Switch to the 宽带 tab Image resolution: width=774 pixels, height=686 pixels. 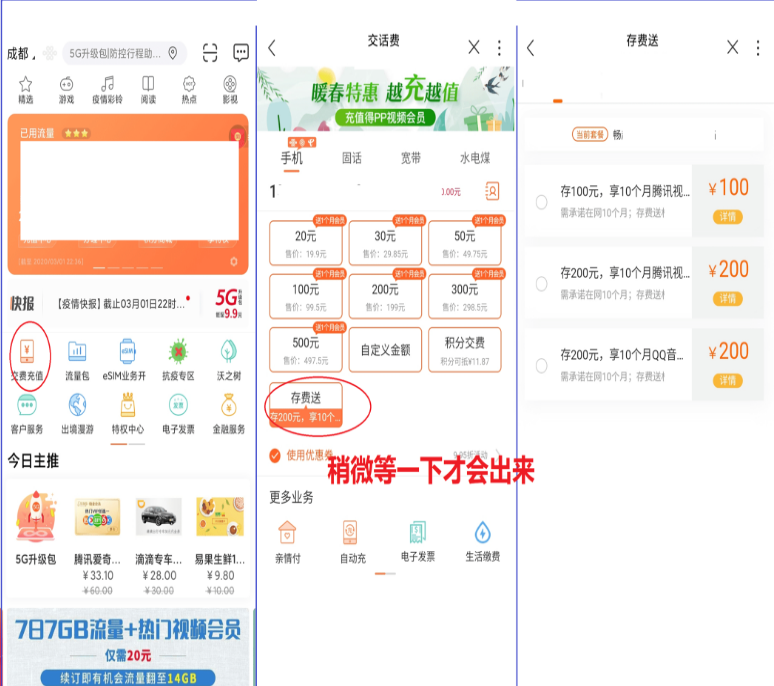411,158
